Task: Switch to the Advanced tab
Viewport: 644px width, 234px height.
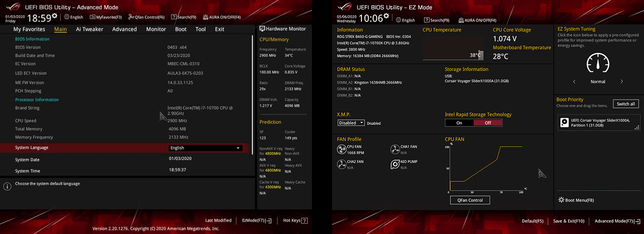Action: [124, 29]
